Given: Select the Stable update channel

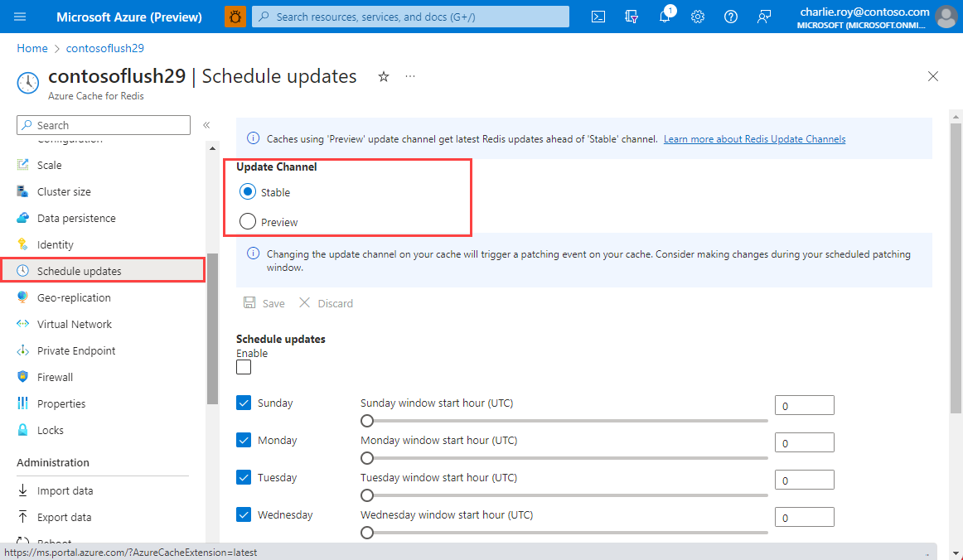Looking at the screenshot, I should 248,191.
